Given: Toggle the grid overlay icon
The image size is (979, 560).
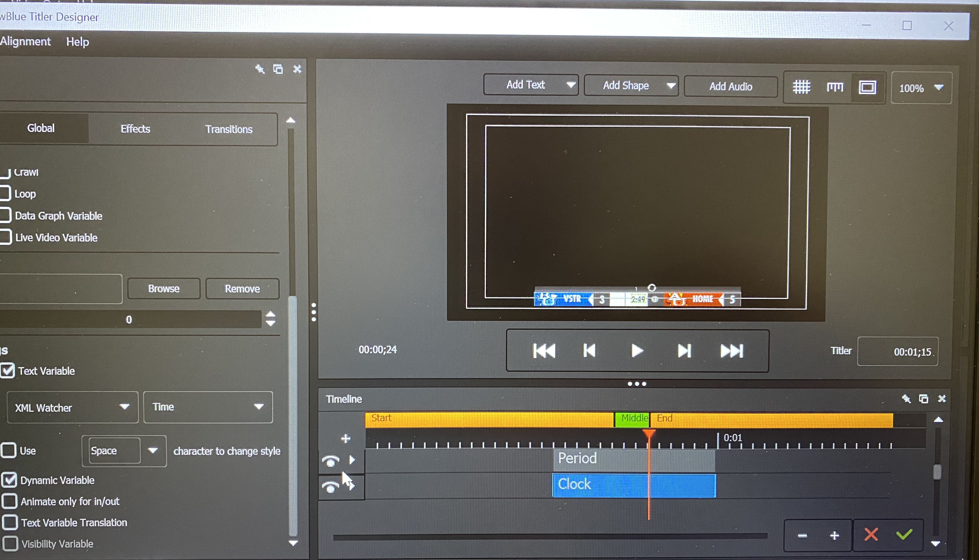Looking at the screenshot, I should coord(802,87).
